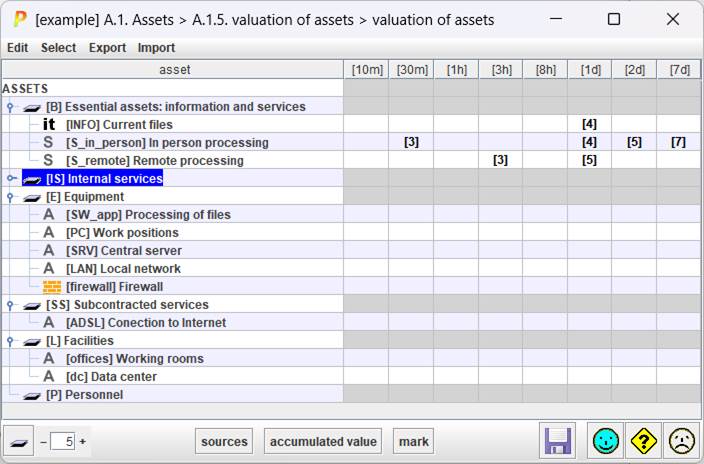Click the [10m] column header
This screenshot has height=464, width=704.
(x=367, y=70)
